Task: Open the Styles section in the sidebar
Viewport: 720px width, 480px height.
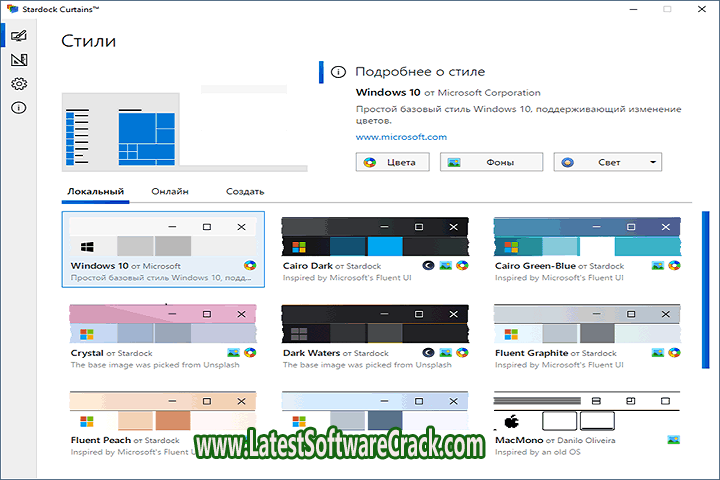Action: click(x=18, y=37)
